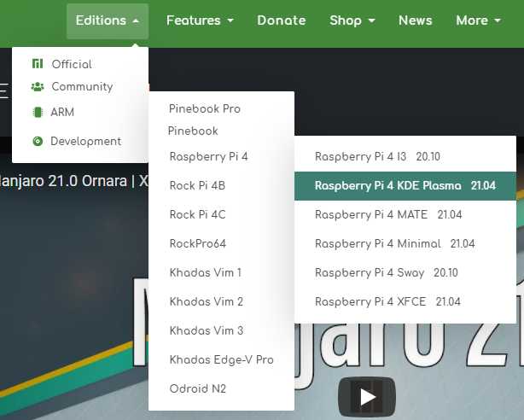Click the ARM chip icon
This screenshot has width=524, height=420.
coord(38,112)
